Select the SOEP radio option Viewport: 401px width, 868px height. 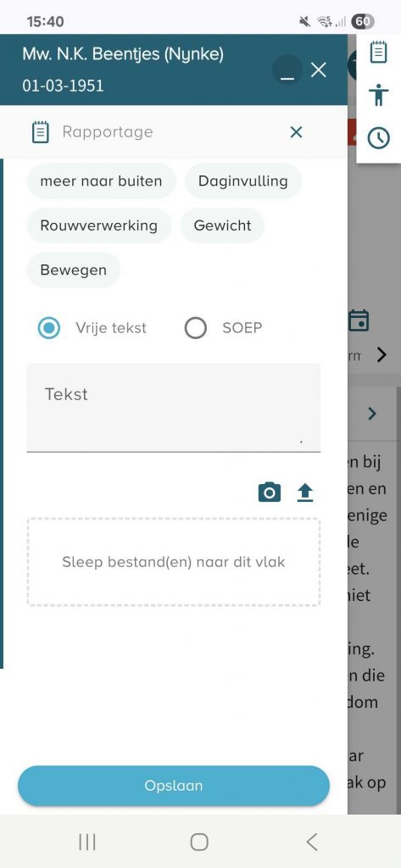[196, 328]
